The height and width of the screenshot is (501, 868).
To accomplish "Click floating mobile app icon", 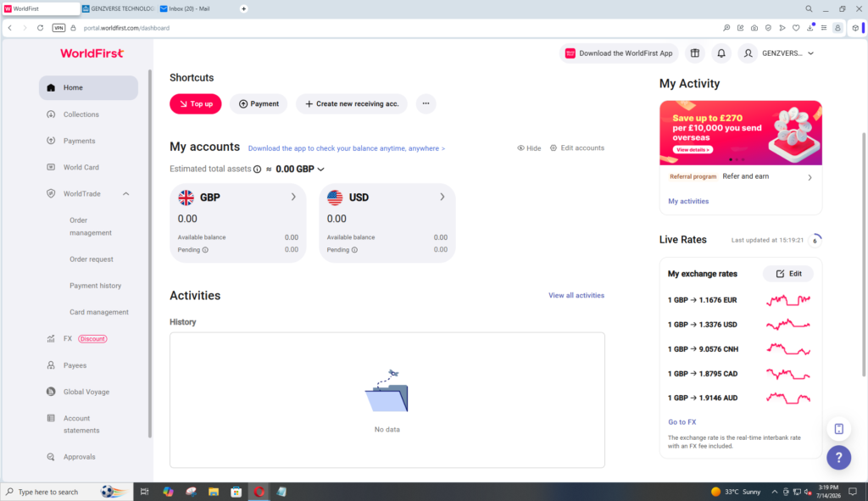I will point(838,428).
